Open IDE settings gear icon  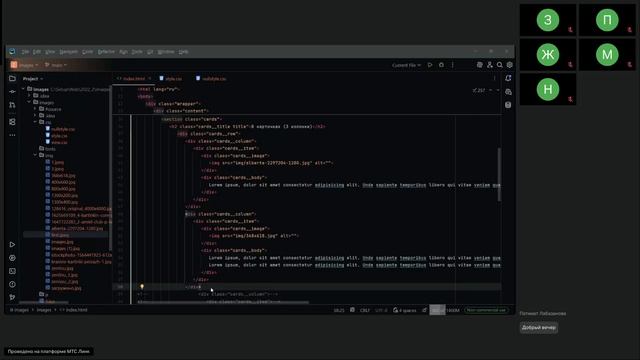(x=509, y=65)
